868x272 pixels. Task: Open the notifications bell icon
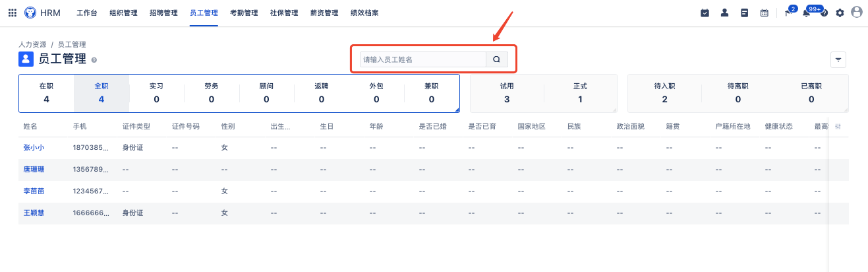pos(806,13)
